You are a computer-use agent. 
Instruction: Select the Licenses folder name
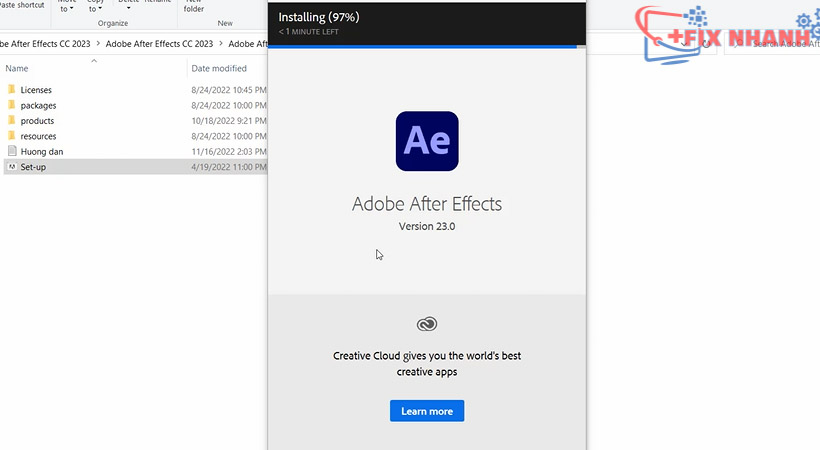[x=36, y=90]
